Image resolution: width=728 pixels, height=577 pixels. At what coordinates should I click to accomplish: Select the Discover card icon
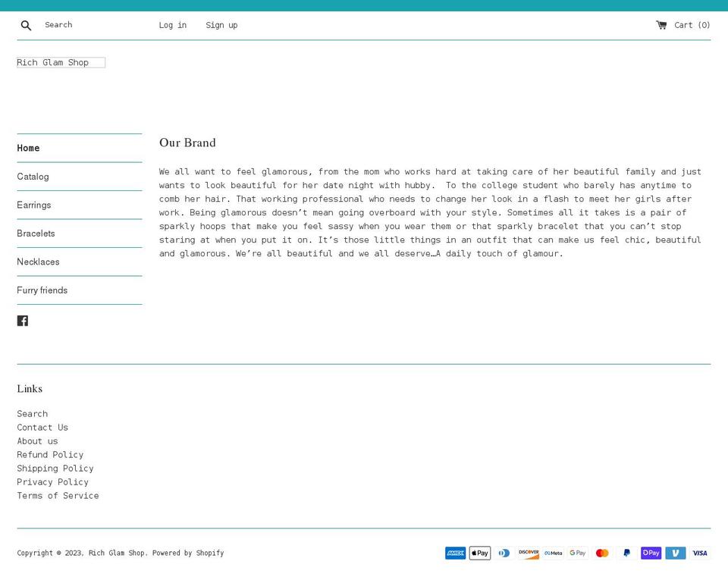tap(529, 553)
